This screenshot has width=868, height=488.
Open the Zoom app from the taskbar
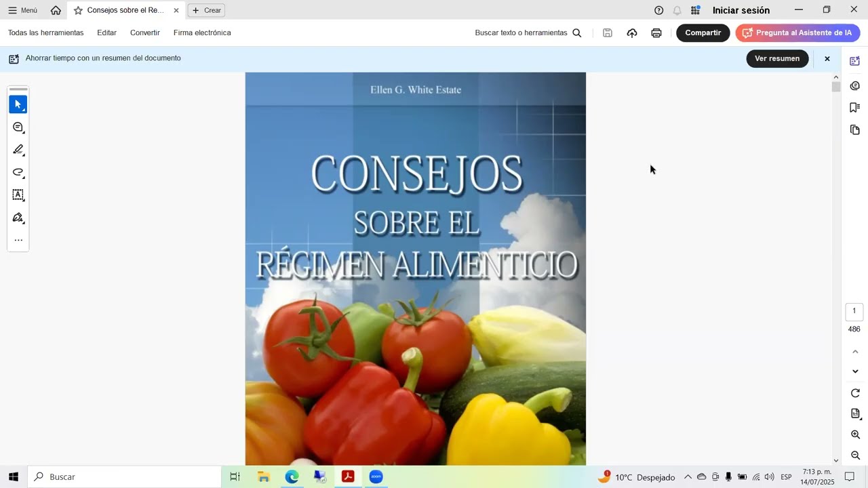[376, 477]
